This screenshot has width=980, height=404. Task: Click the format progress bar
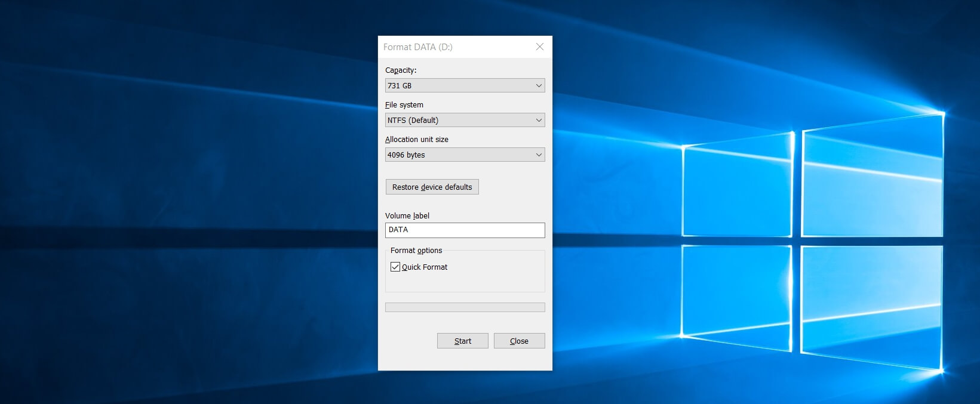(465, 307)
